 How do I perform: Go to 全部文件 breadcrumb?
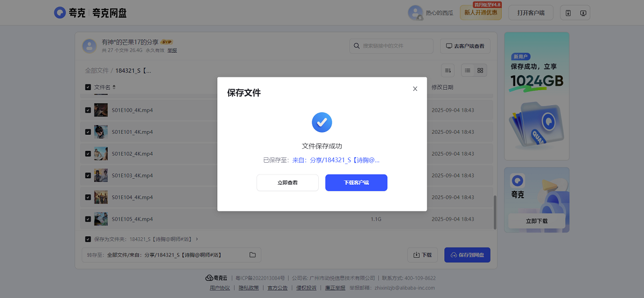[x=97, y=70]
